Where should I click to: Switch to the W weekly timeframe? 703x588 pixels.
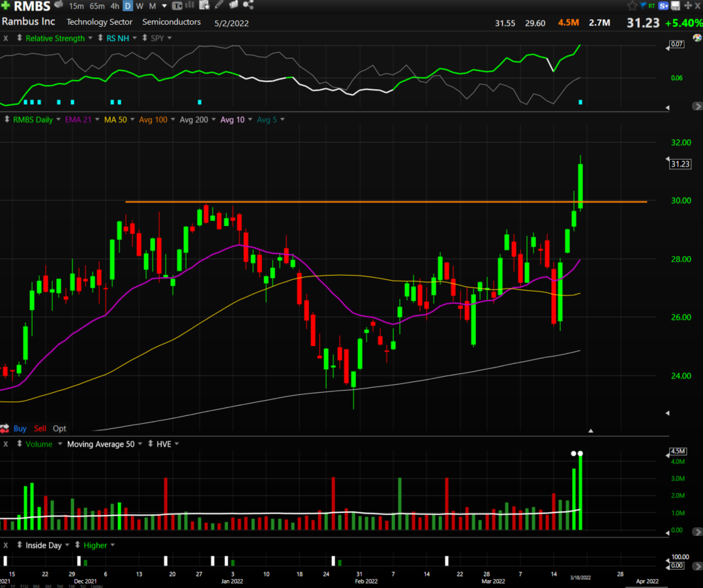[x=140, y=6]
